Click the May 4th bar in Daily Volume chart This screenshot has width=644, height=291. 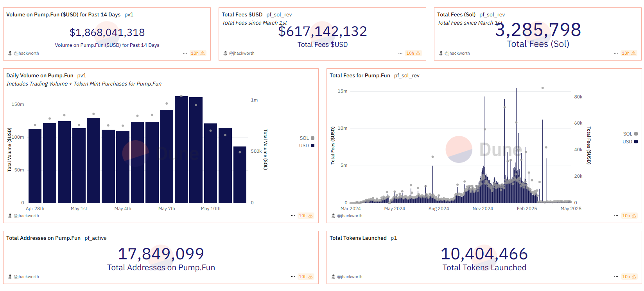coord(123,167)
